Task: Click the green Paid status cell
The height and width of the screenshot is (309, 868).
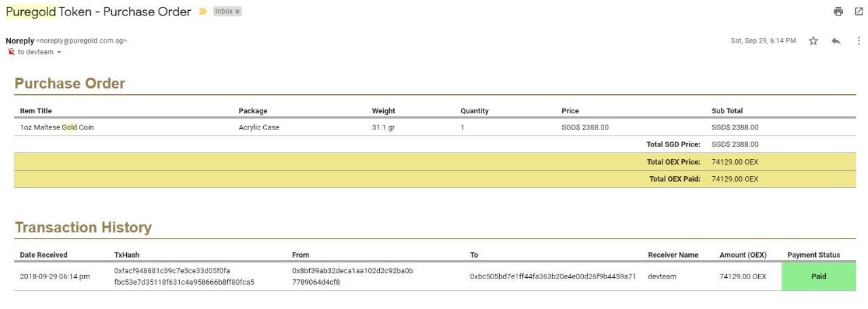Action: [x=818, y=276]
